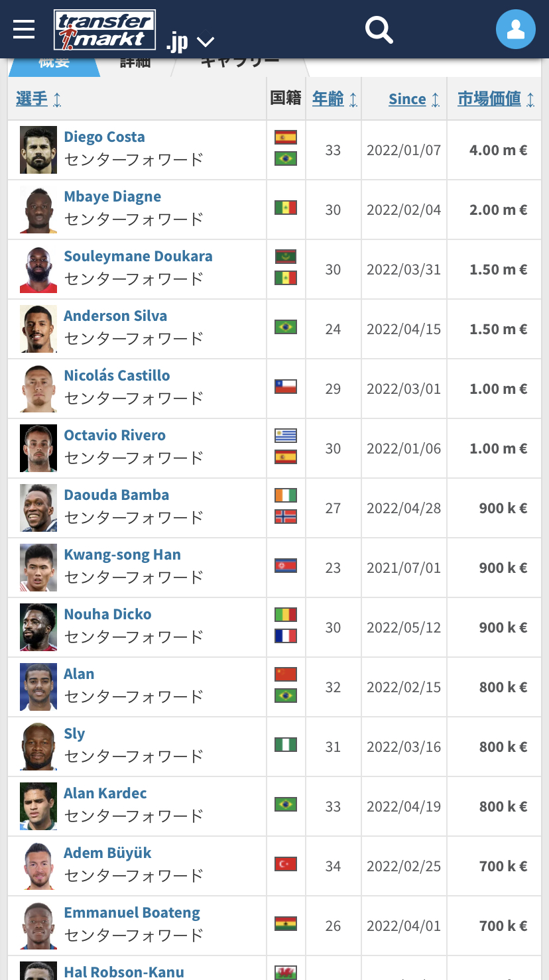Expand the .jp domain dropdown chevron

pyautogui.click(x=206, y=42)
